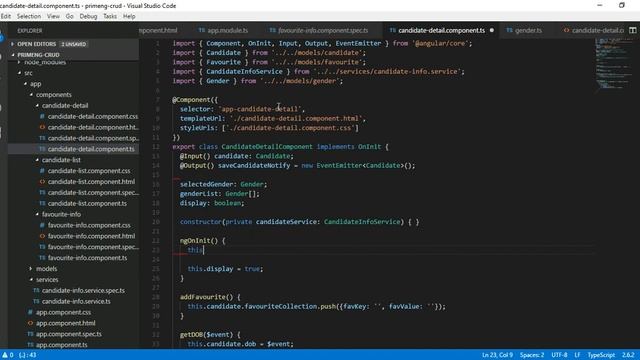Image resolution: width=640 pixels, height=360 pixels.
Task: Click the HTML icon of candidate-list.component.html
Action: (42, 182)
